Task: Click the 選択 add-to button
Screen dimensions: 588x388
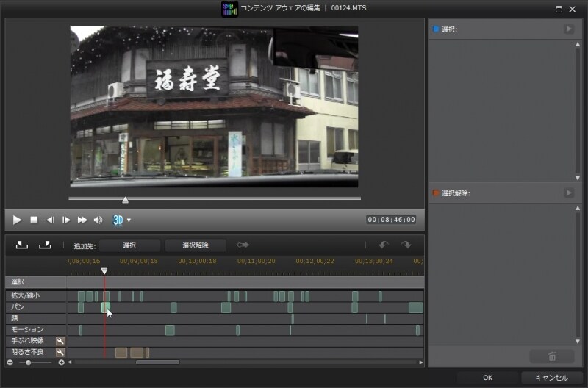Action: [x=129, y=245]
